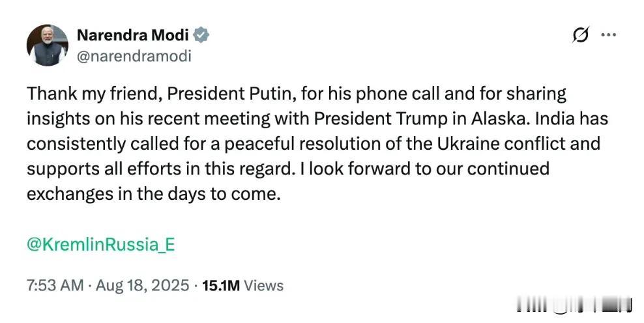This screenshot has width=644, height=323.
Task: Open the three-dot more options menu
Action: (x=608, y=35)
